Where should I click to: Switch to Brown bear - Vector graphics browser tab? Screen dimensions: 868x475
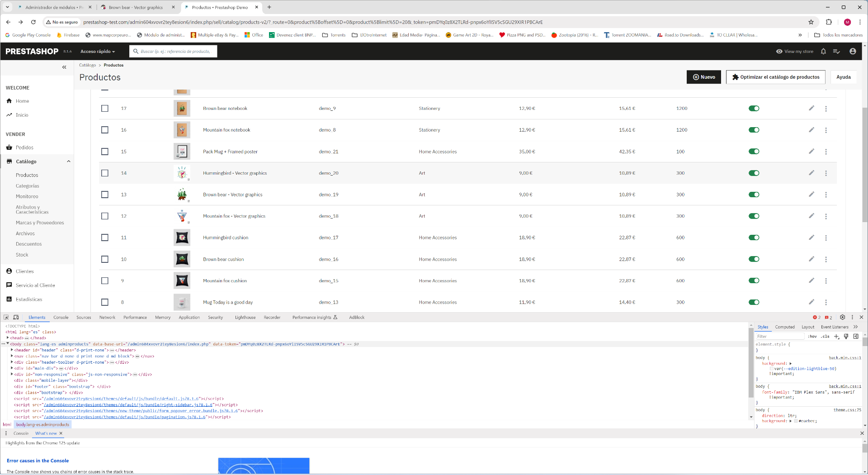(136, 7)
